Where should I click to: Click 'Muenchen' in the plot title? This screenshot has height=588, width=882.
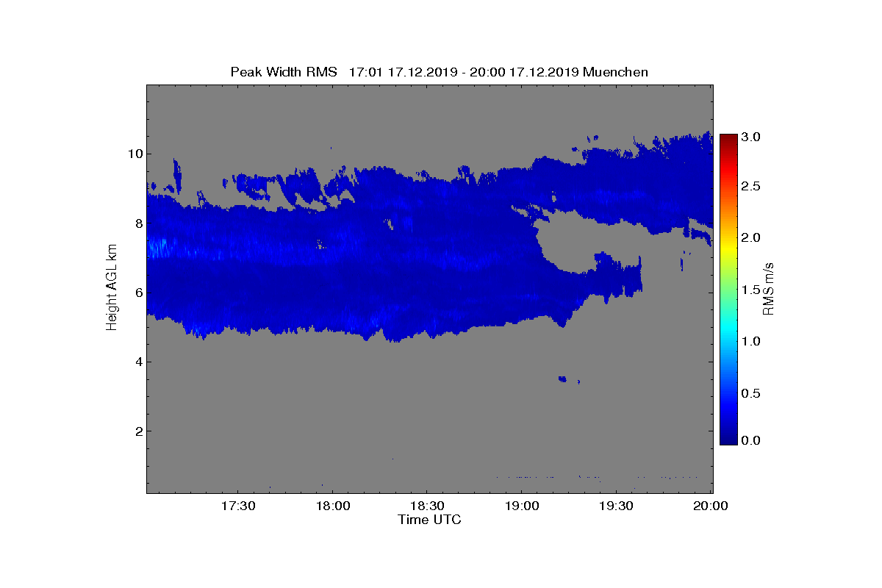tap(615, 72)
